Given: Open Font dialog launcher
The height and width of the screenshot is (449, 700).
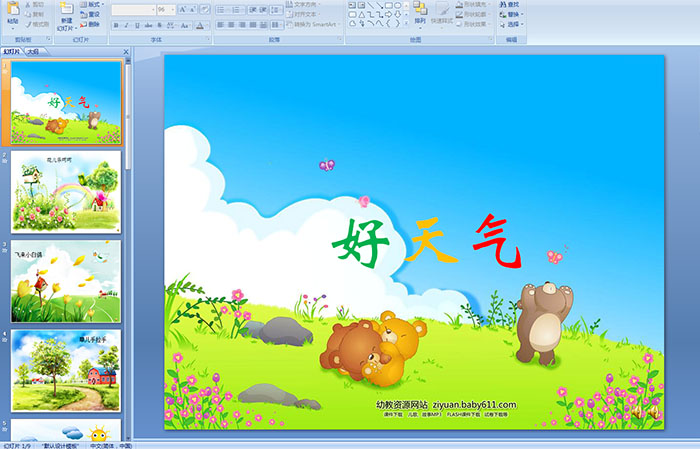Looking at the screenshot, I should click(x=208, y=39).
